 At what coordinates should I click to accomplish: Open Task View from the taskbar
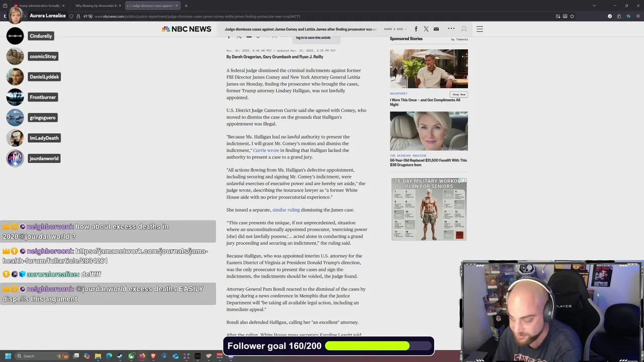point(76,356)
